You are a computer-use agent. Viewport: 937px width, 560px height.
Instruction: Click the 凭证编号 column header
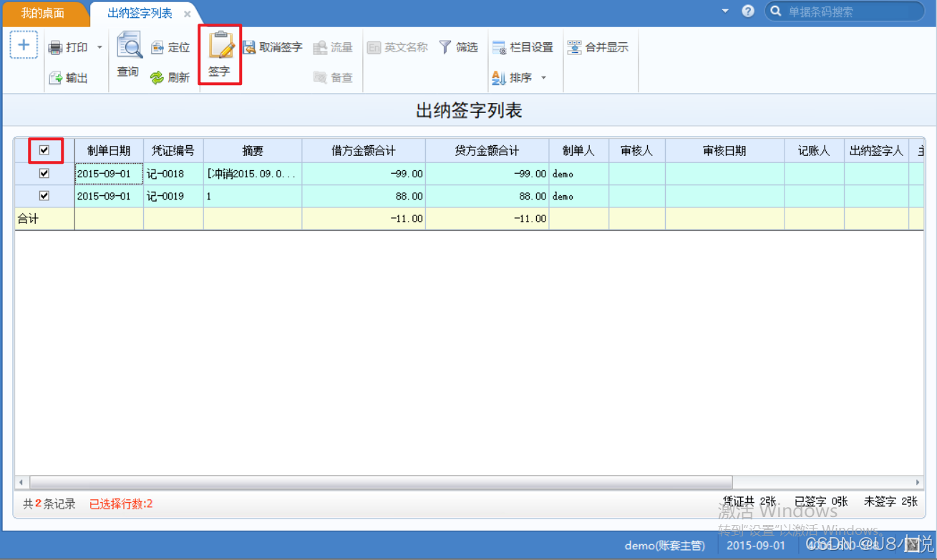(173, 150)
